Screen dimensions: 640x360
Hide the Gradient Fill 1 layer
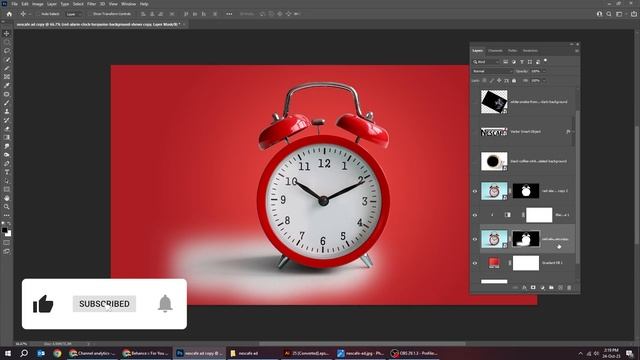(475, 263)
